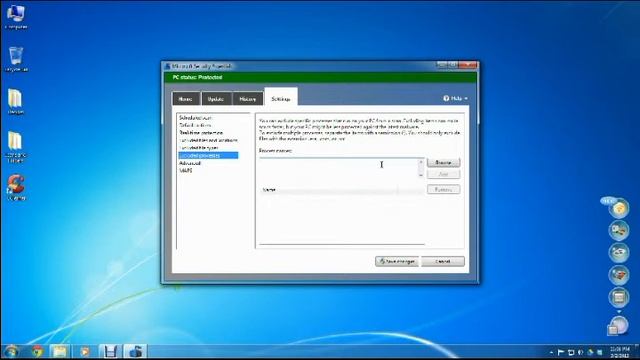The width and height of the screenshot is (640, 360).
Task: Select Excluded processes entry
Action: click(x=208, y=156)
